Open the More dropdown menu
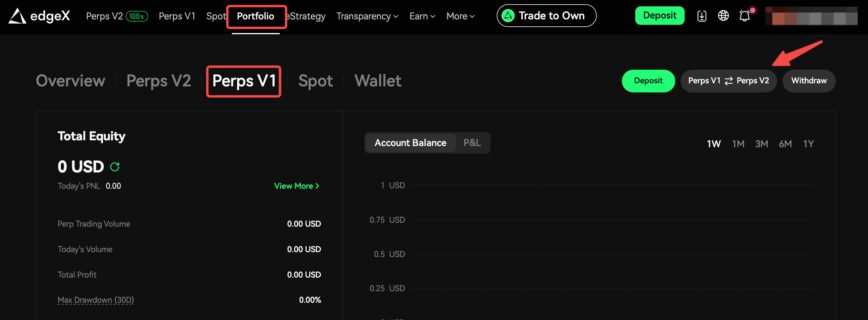The image size is (868, 320). pyautogui.click(x=460, y=16)
